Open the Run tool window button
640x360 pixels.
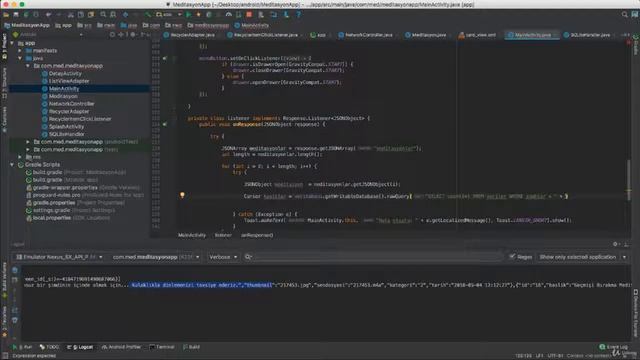click(x=22, y=347)
